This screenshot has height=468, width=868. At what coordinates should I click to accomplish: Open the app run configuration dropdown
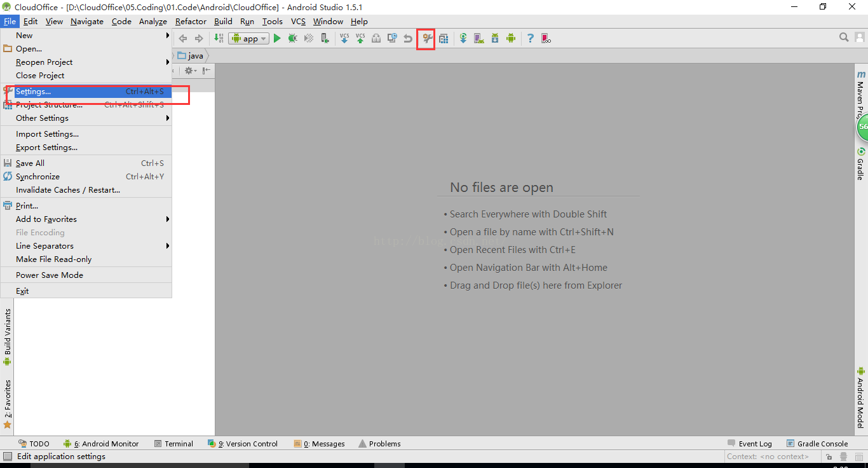(248, 38)
